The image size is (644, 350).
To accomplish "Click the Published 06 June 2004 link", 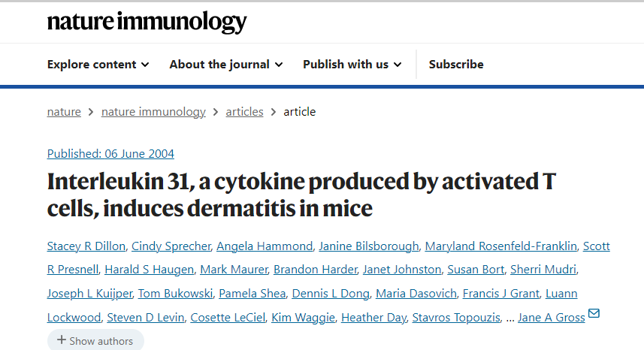I will point(110,154).
